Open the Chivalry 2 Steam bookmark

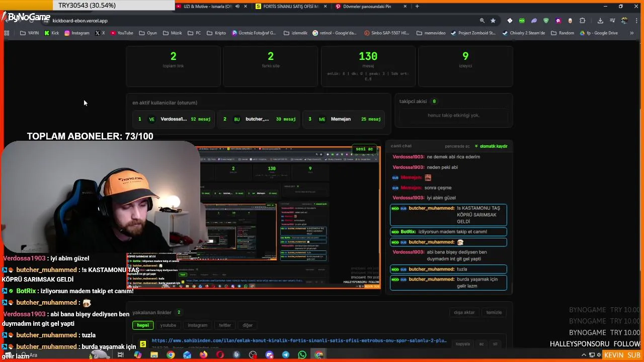click(x=524, y=33)
